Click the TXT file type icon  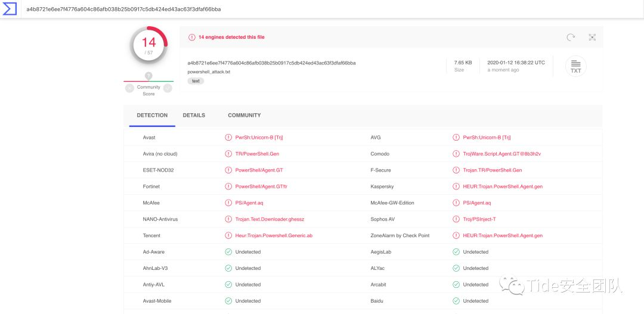(575, 66)
